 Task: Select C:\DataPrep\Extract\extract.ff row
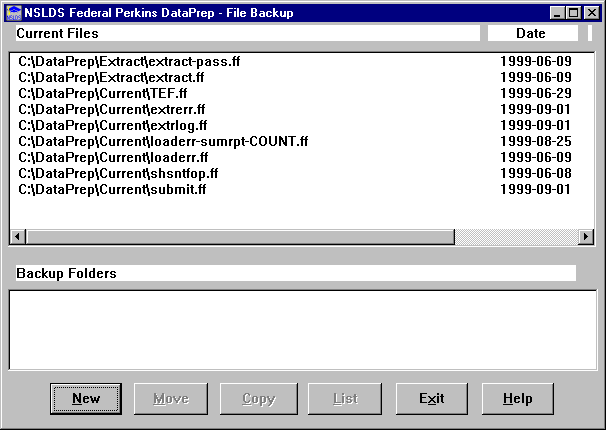(301, 77)
